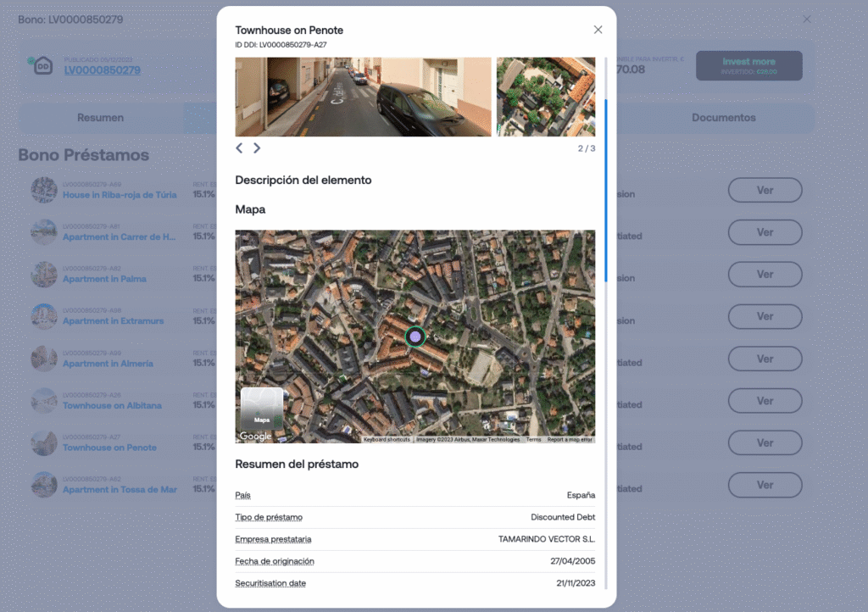
Task: Click the modal's vertical scrollbar
Action: pyautogui.click(x=606, y=191)
